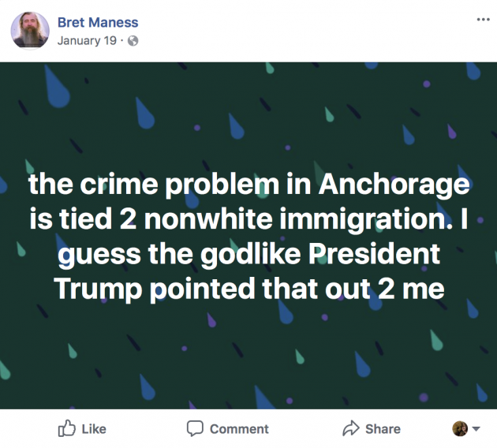Click the globe public privacy icon
Viewport: 497px width, 448px height.
coord(133,41)
